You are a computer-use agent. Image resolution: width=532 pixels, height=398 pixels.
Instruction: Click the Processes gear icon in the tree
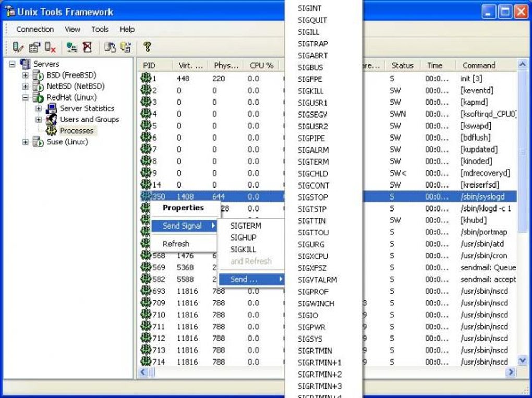(51, 131)
